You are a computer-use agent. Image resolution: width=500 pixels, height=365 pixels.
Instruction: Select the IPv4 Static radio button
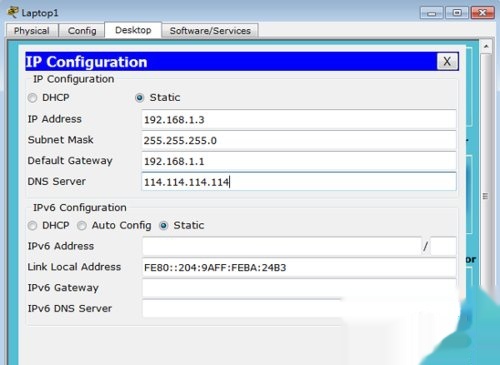coord(140,98)
